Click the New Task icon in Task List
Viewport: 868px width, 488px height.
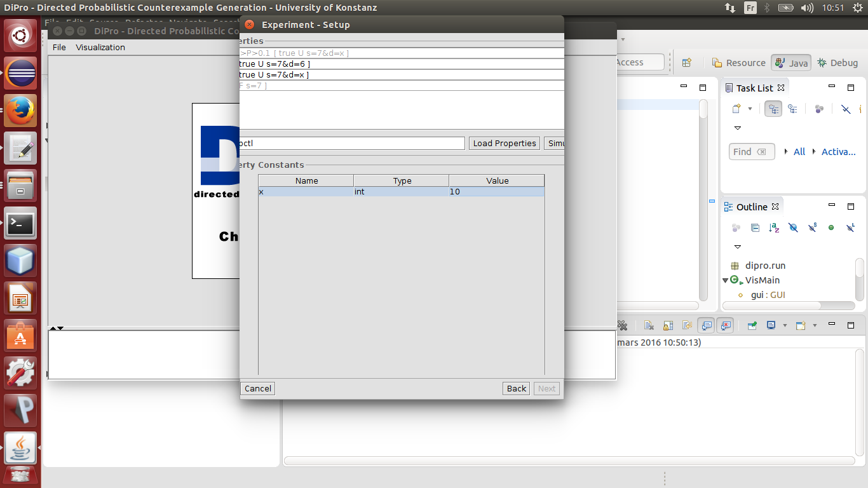736,109
